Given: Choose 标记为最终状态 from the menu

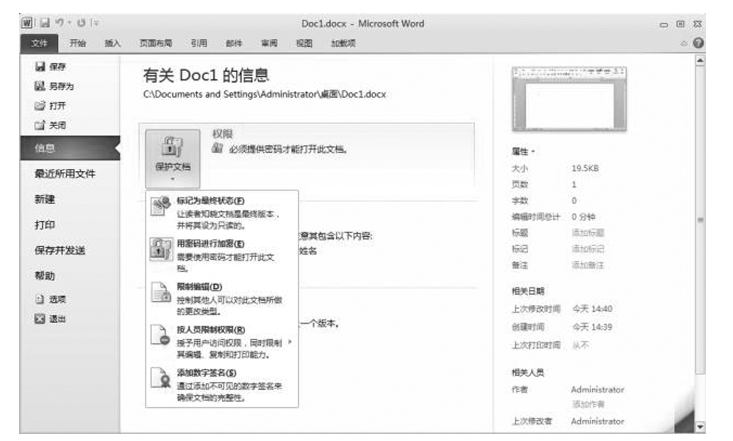Looking at the screenshot, I should click(222, 213).
